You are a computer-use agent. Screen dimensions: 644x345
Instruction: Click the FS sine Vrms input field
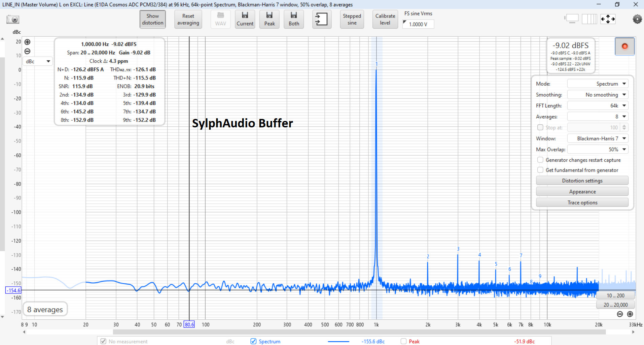[418, 24]
